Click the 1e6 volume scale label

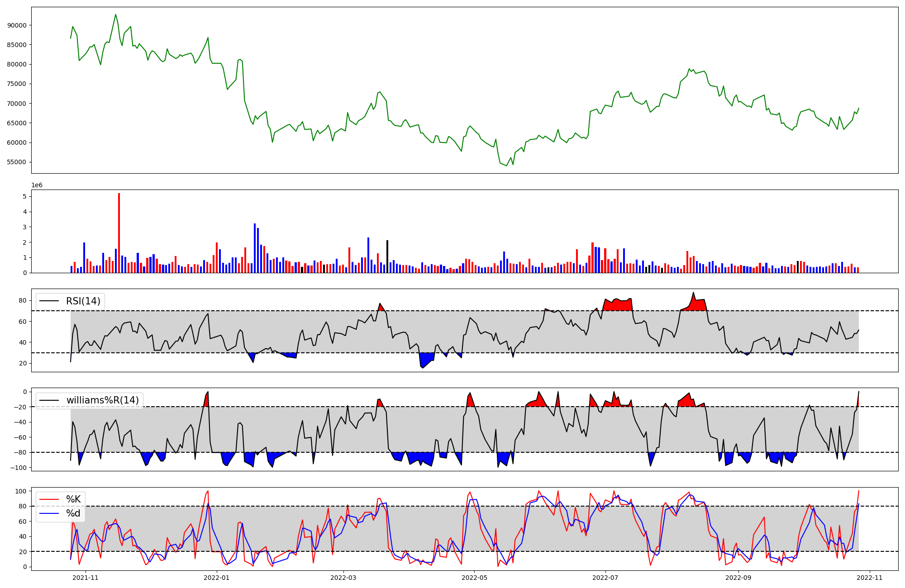click(37, 185)
